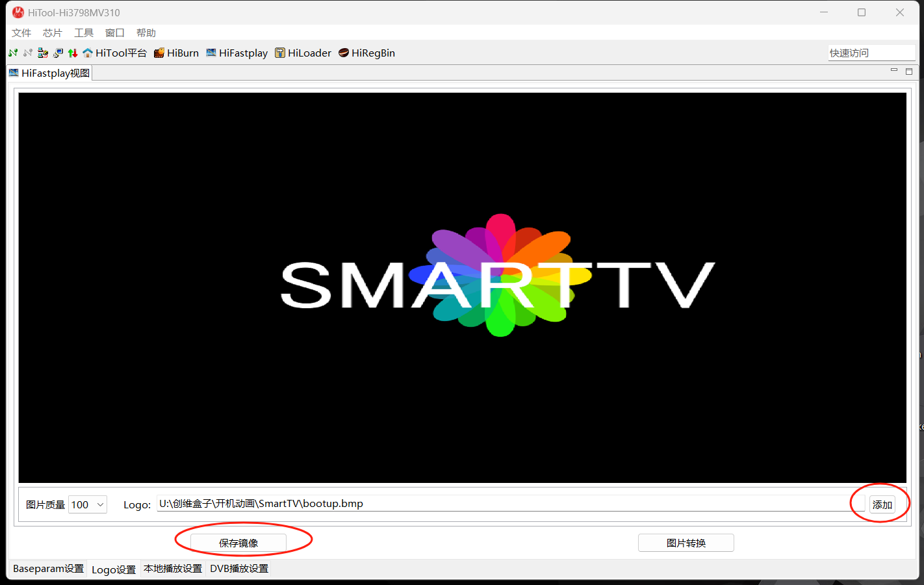Image resolution: width=924 pixels, height=585 pixels.
Task: Minimize the HiFastplay view panel
Action: (894, 71)
